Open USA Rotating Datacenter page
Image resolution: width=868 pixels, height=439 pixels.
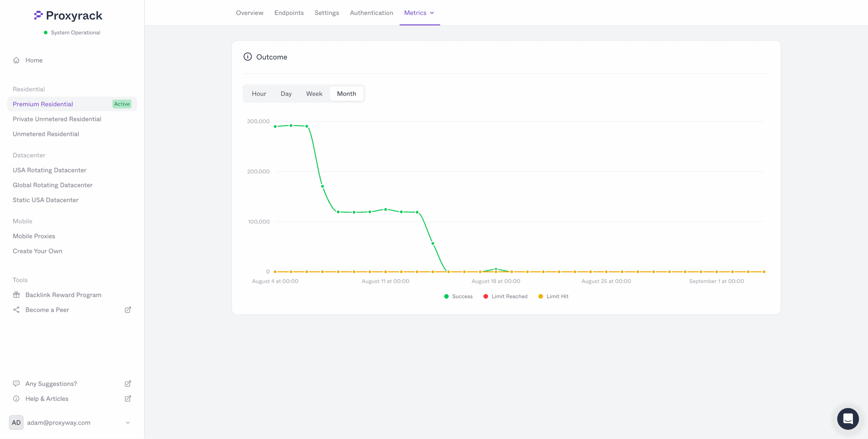50,170
